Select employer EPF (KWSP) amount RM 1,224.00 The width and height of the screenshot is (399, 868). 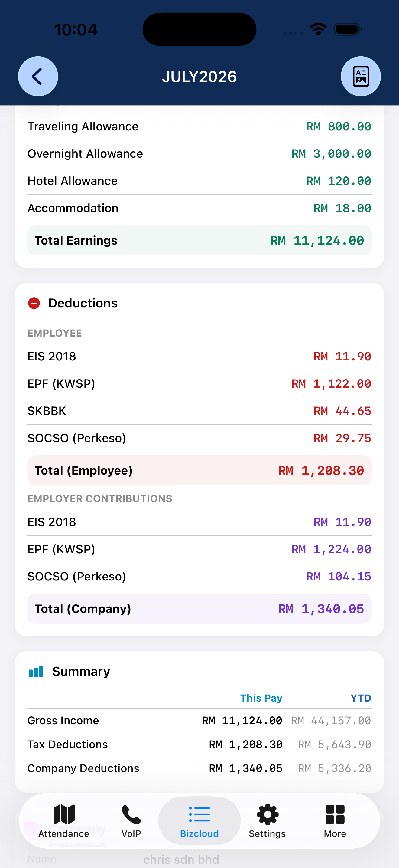(331, 549)
